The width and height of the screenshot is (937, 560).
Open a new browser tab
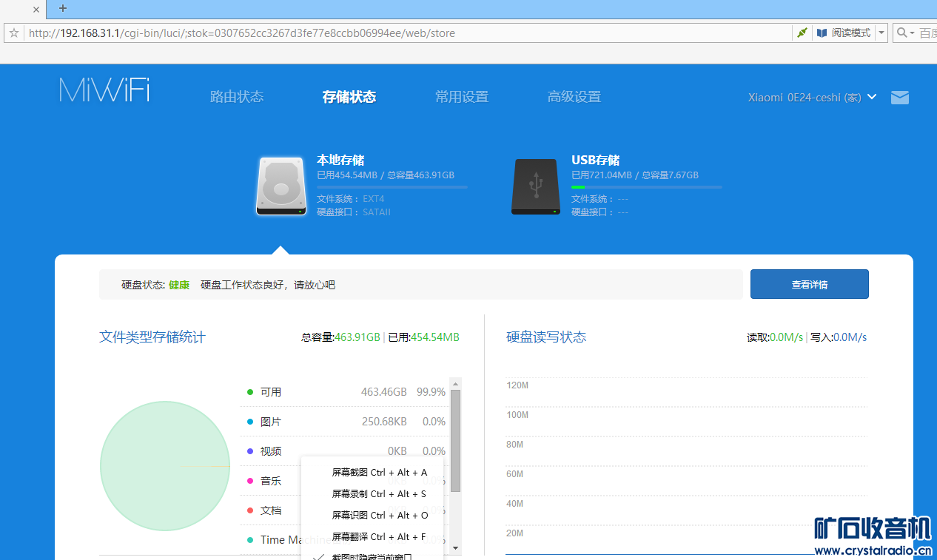(x=63, y=9)
